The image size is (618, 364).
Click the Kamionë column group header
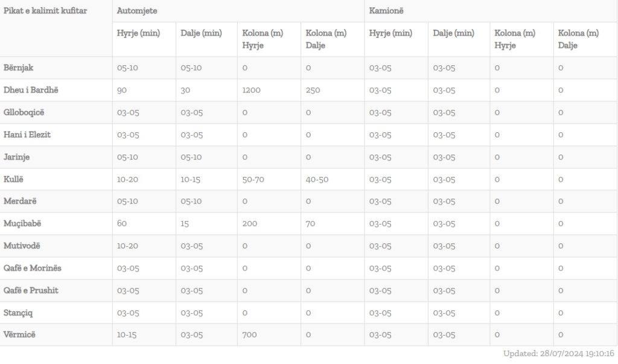tap(386, 11)
